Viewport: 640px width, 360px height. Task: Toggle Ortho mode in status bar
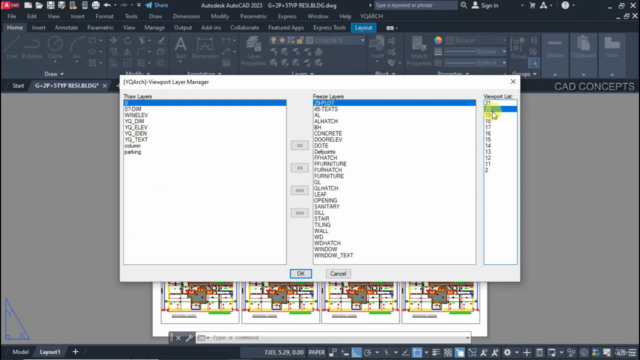(356, 352)
